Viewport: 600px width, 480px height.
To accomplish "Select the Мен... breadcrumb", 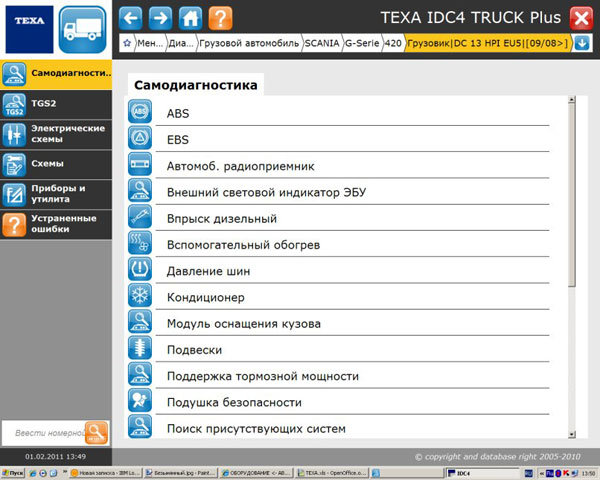I will tap(150, 43).
